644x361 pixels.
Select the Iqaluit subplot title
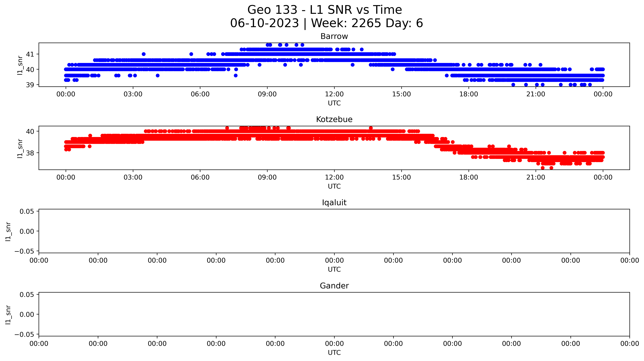pyautogui.click(x=334, y=203)
